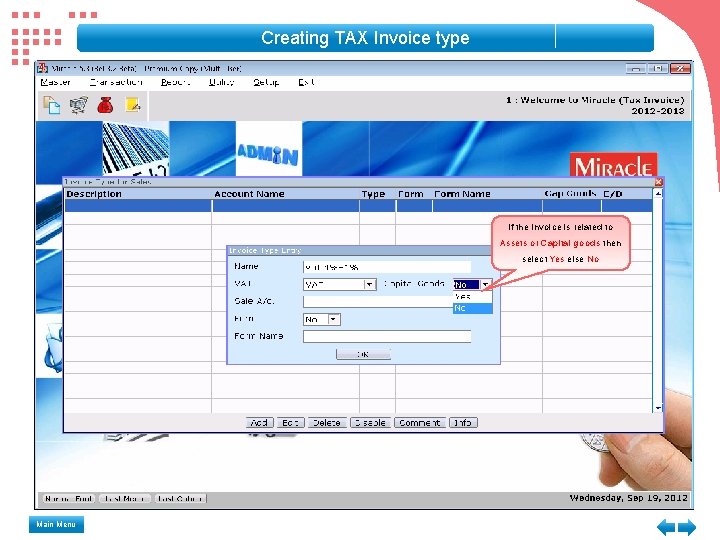Click scroll up arrow of invoice list

tap(658, 194)
